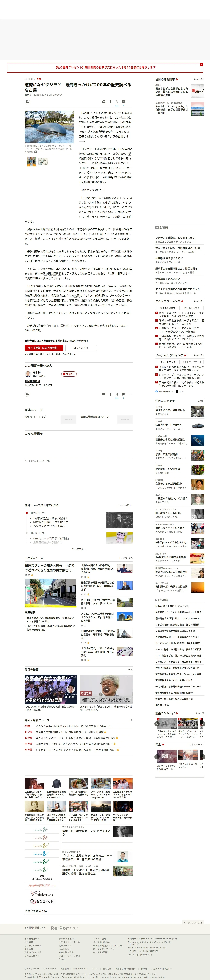
Task: Share the article by mail, top envelope icon
Action: coord(104,102)
